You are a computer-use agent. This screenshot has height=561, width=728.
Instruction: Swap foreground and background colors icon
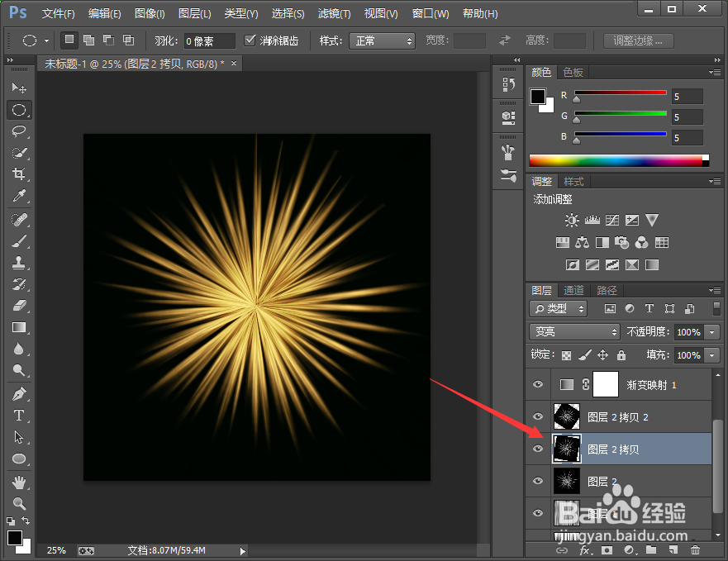click(x=26, y=521)
